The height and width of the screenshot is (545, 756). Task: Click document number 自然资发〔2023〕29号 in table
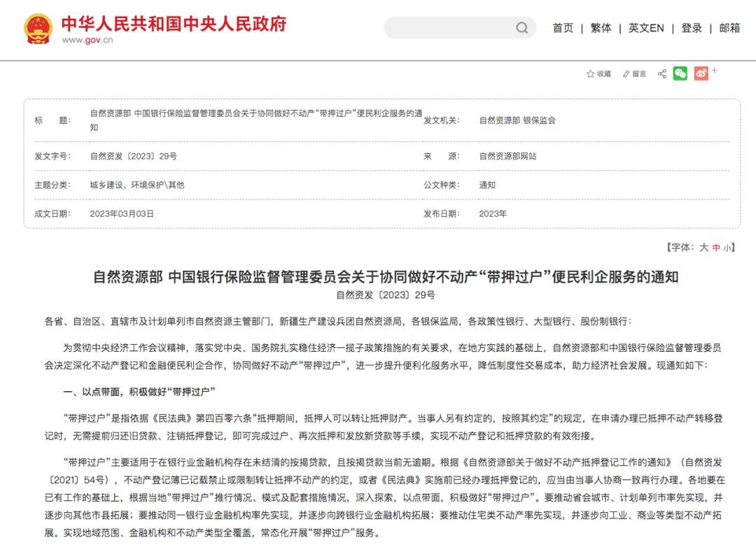click(134, 156)
